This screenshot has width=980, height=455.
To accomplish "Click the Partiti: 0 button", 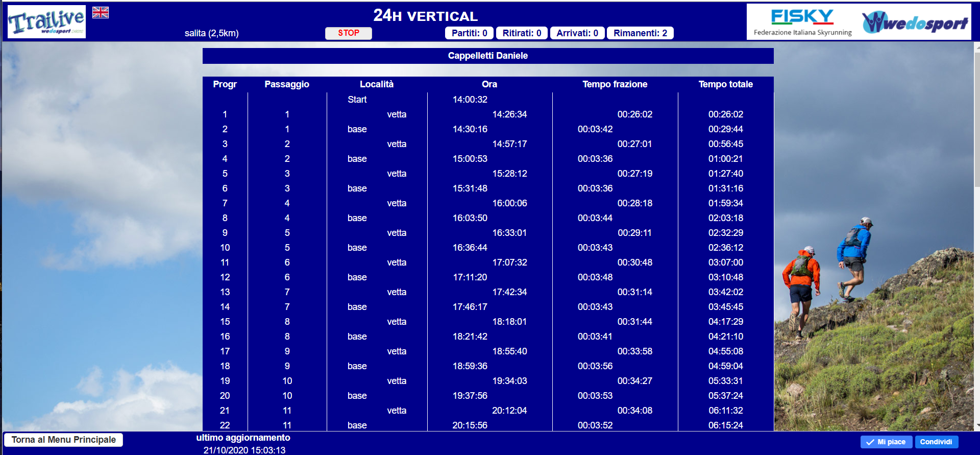I will point(470,33).
